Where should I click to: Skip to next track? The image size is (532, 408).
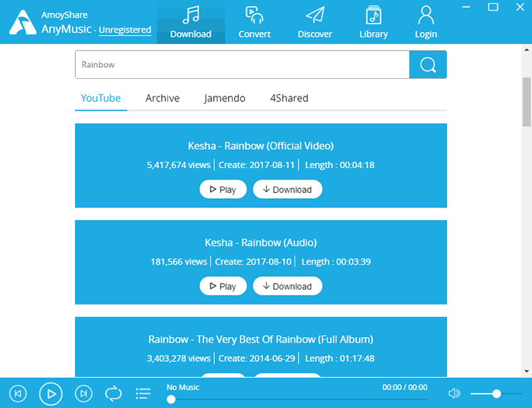coord(84,393)
